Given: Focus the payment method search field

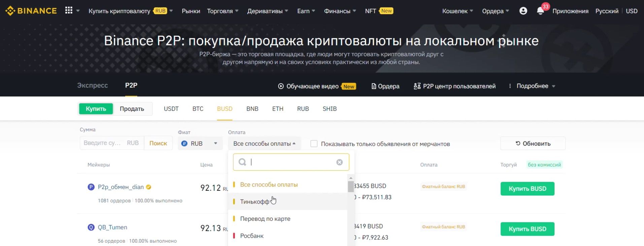Looking at the screenshot, I should click(x=291, y=162).
